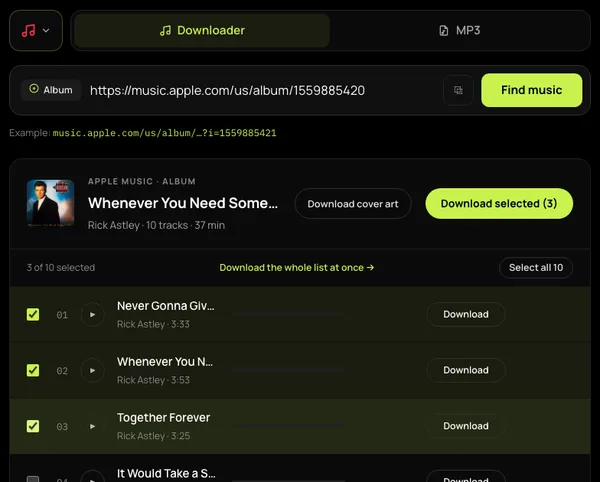Play preview of Whenever You N... track

pos(93,370)
